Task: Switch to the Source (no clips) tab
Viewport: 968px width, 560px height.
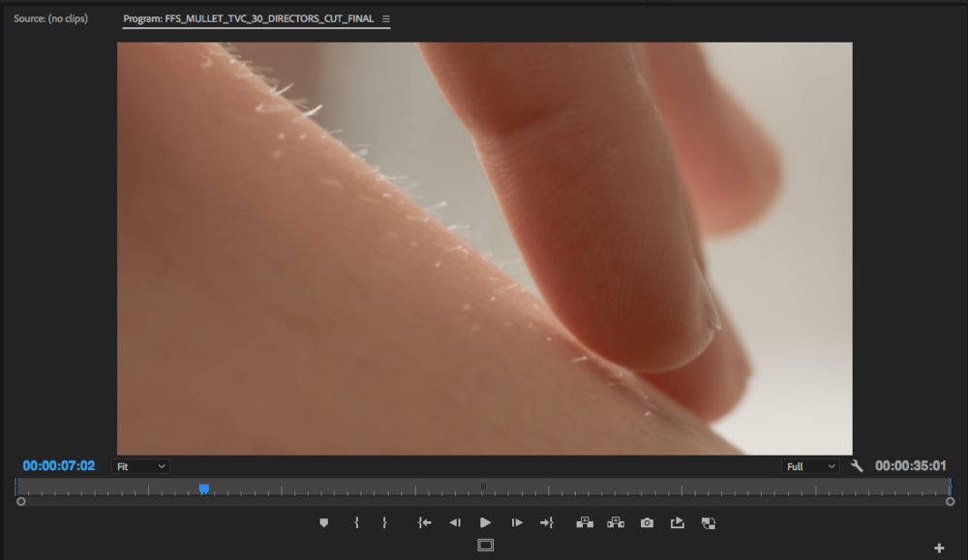Action: coord(50,19)
